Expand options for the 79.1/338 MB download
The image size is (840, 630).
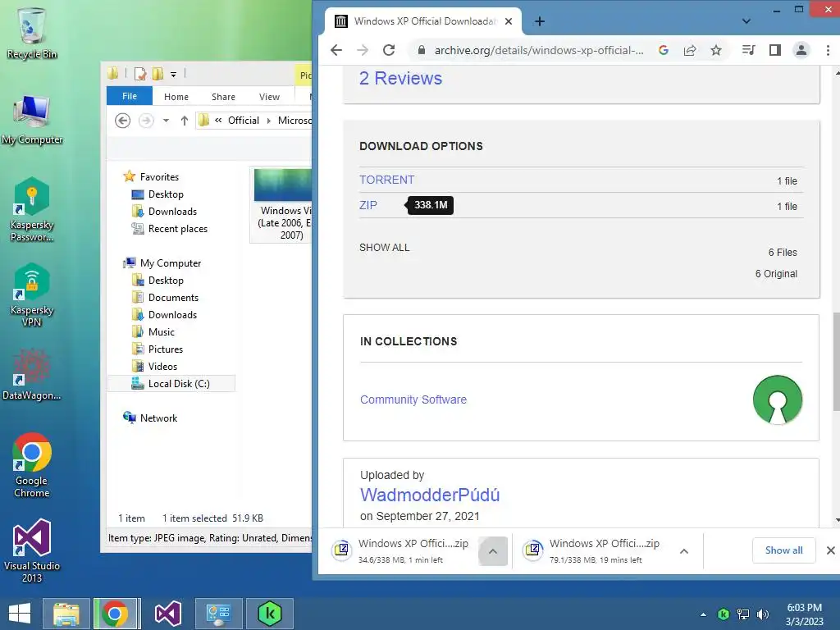point(684,551)
